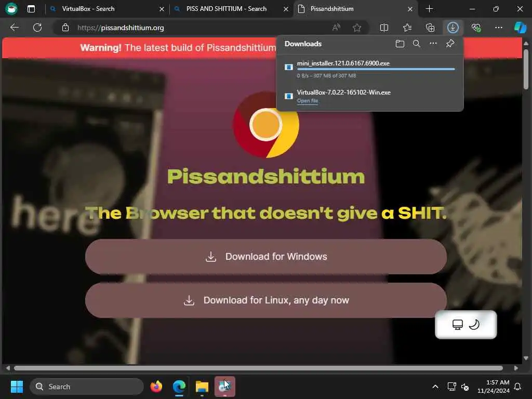Click the scroll down arrow
The width and height of the screenshot is (532, 399).
(x=526, y=358)
